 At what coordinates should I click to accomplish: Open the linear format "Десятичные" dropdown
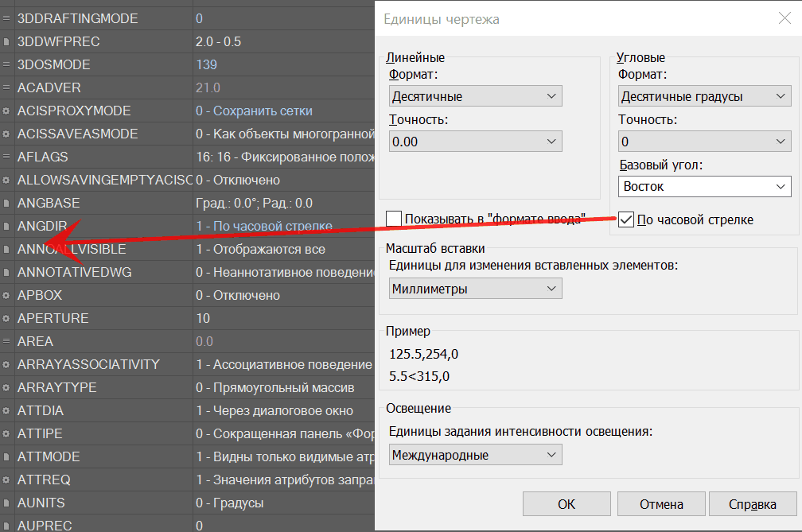(x=475, y=96)
